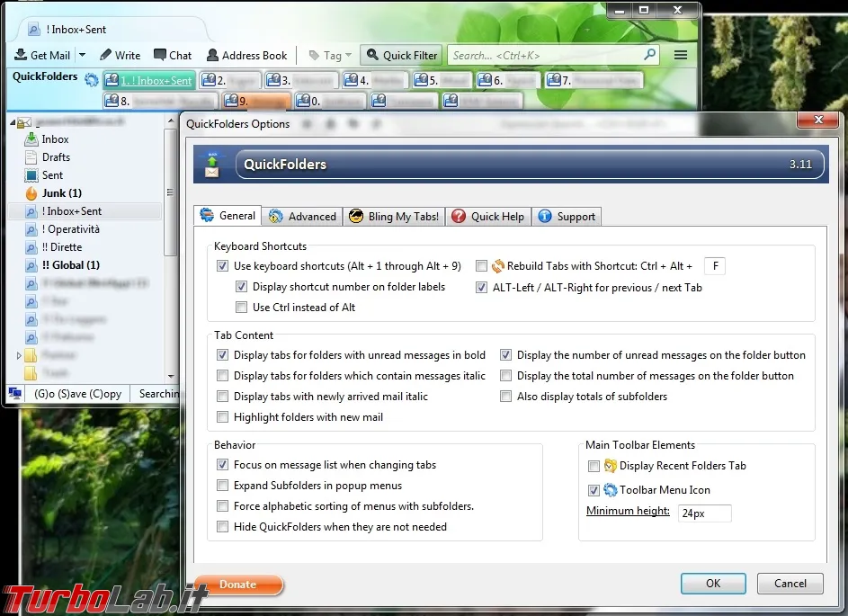
Task: Open the hamburger application menu icon
Action: pyautogui.click(x=681, y=55)
